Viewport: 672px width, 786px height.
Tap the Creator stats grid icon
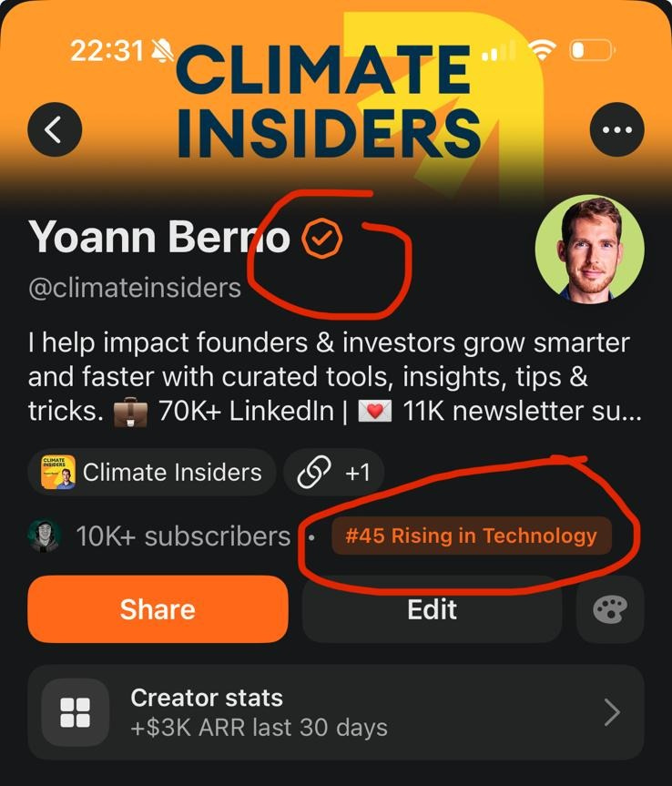pos(76,712)
